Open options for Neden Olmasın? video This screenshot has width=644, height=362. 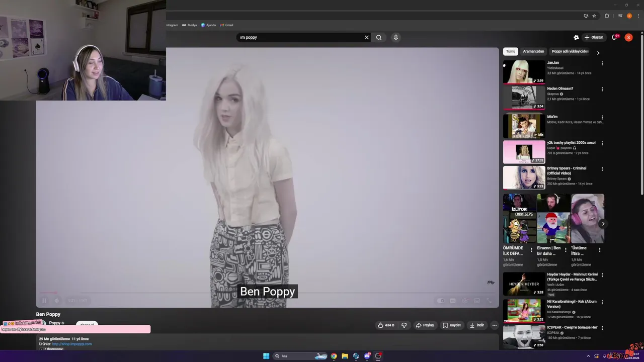coord(602,89)
